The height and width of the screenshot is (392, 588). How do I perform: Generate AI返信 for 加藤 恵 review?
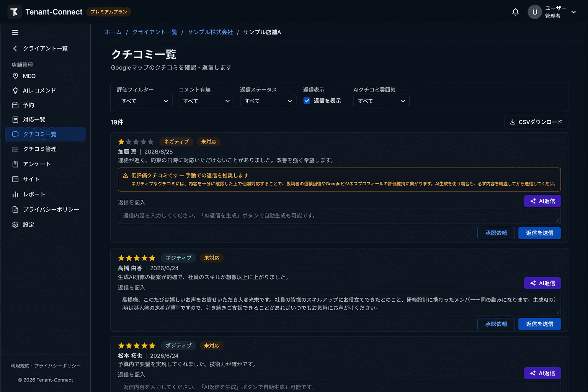[542, 201]
